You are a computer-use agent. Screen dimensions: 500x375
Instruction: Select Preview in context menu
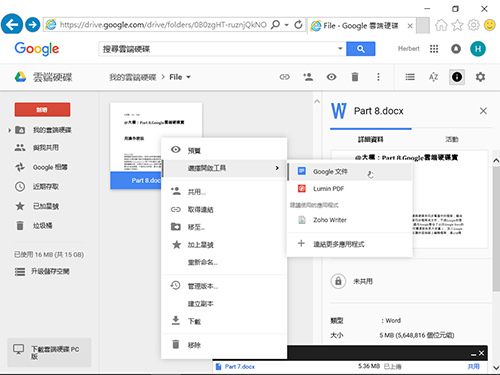click(x=224, y=150)
